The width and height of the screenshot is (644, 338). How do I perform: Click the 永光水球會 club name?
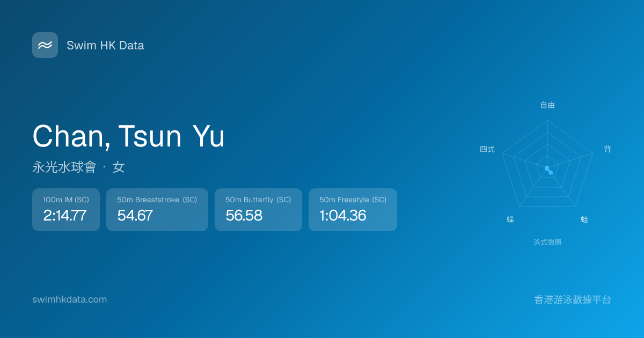pos(64,167)
